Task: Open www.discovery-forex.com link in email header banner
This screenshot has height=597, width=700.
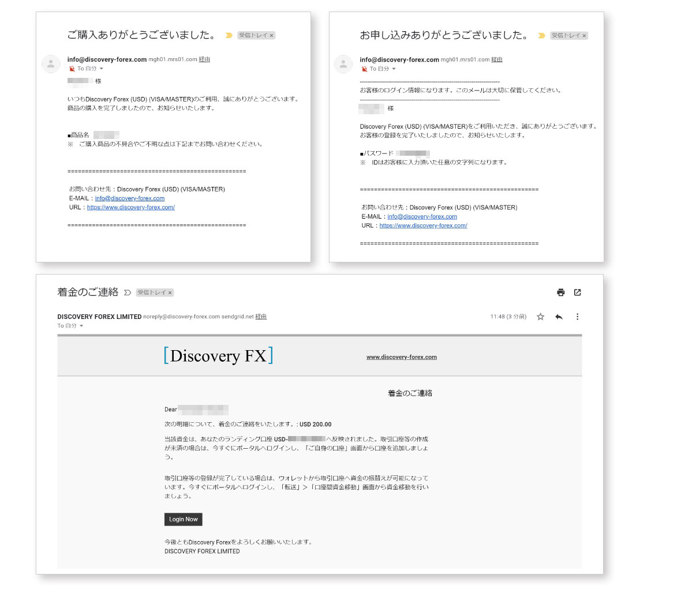Action: (x=402, y=357)
